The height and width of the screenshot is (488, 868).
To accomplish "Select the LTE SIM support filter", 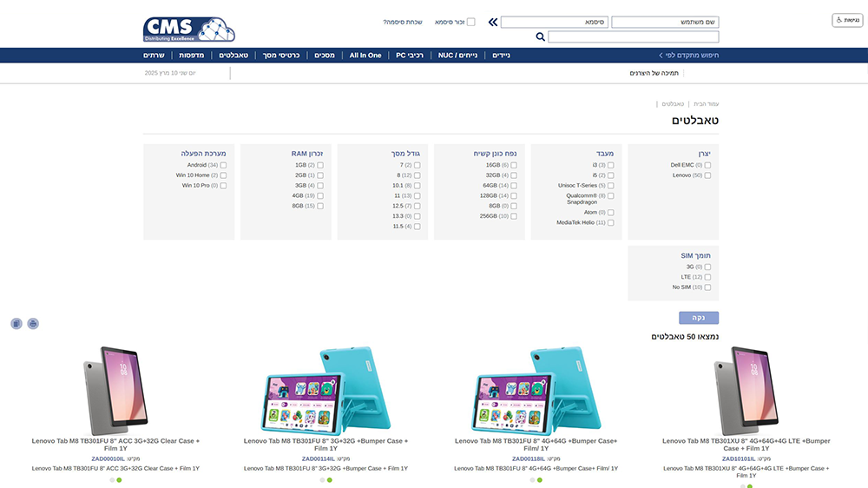I will pos(708,277).
